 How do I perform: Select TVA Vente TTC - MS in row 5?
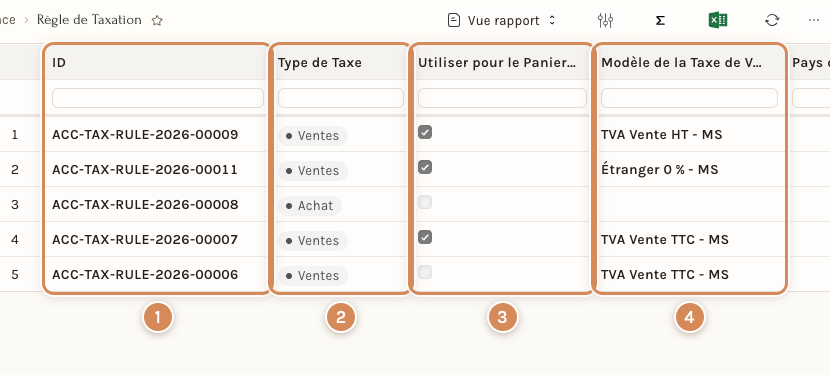(x=665, y=274)
